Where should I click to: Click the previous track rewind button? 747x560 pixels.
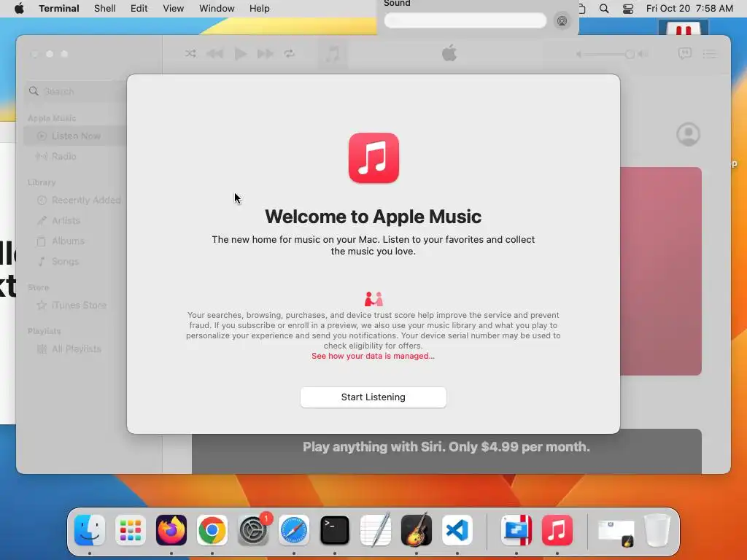pyautogui.click(x=215, y=54)
